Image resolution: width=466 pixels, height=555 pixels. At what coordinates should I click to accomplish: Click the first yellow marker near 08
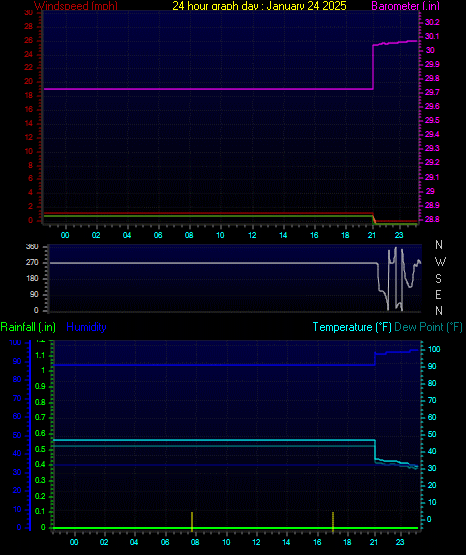192,521
